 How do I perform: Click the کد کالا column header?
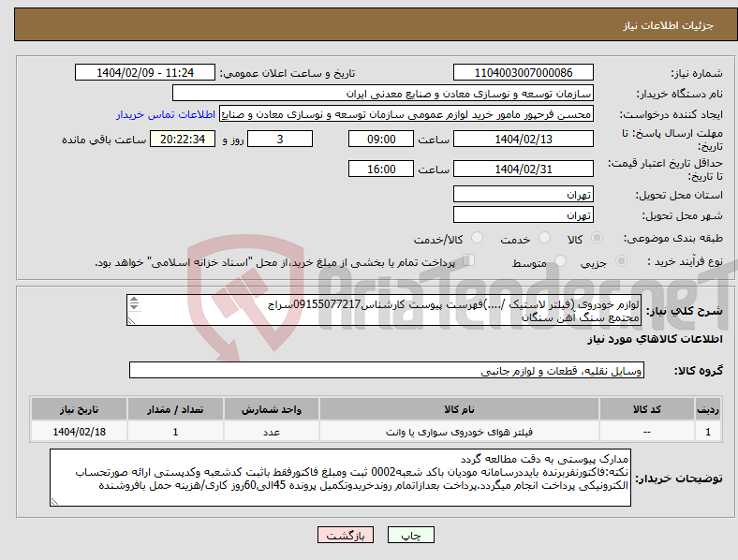point(647,409)
